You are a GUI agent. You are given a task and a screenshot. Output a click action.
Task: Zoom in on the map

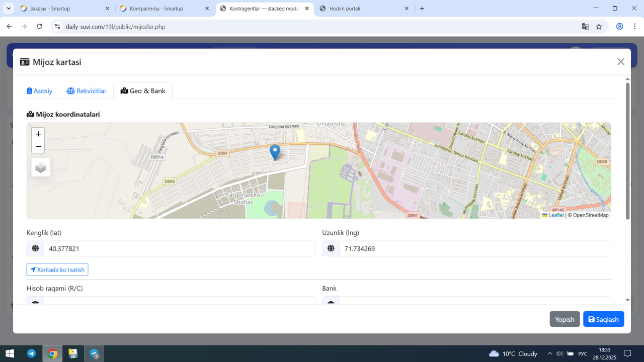coord(38,134)
